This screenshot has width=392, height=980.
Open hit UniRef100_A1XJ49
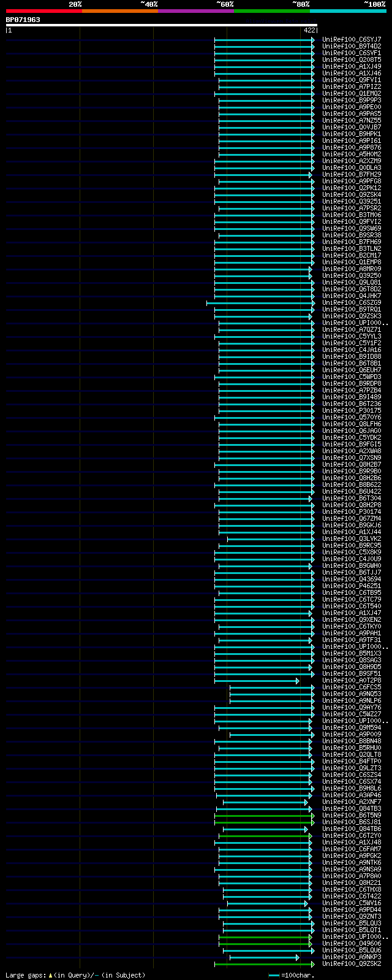pyautogui.click(x=352, y=66)
